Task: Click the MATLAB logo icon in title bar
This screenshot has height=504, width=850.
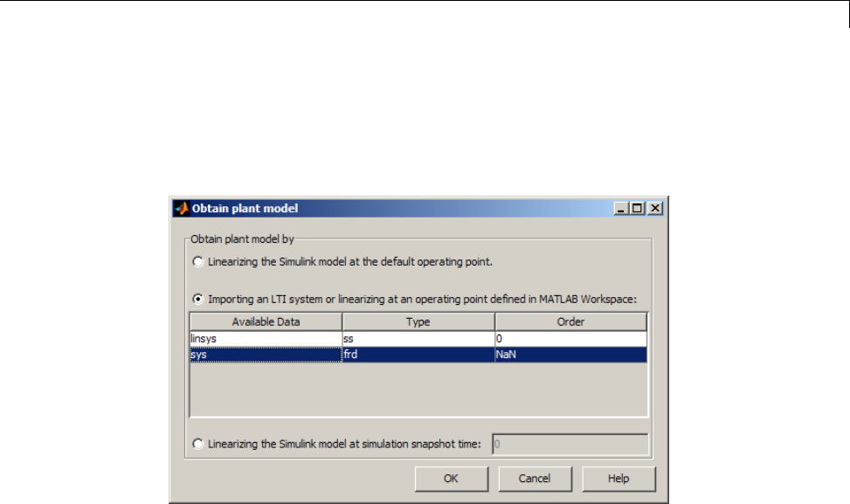Action: coord(182,209)
